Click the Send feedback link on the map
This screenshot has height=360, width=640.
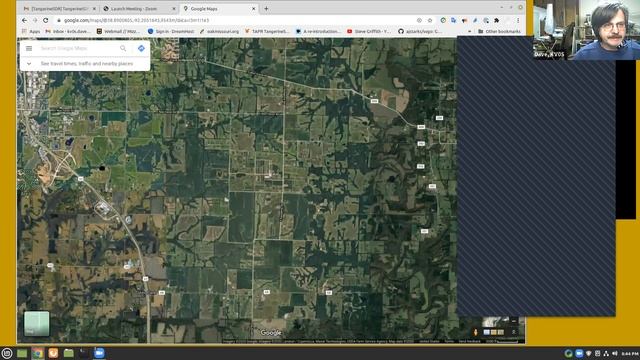click(469, 341)
